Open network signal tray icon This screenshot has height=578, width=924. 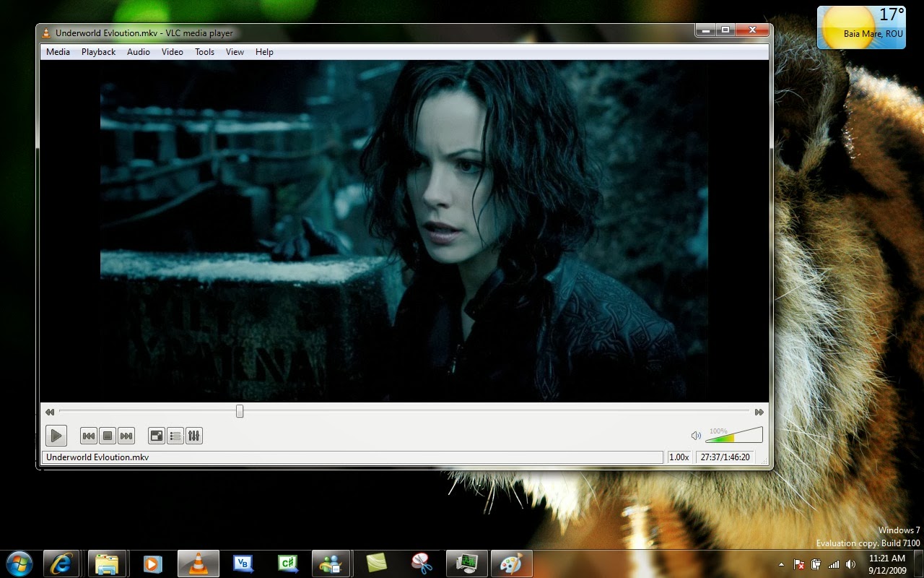point(834,564)
